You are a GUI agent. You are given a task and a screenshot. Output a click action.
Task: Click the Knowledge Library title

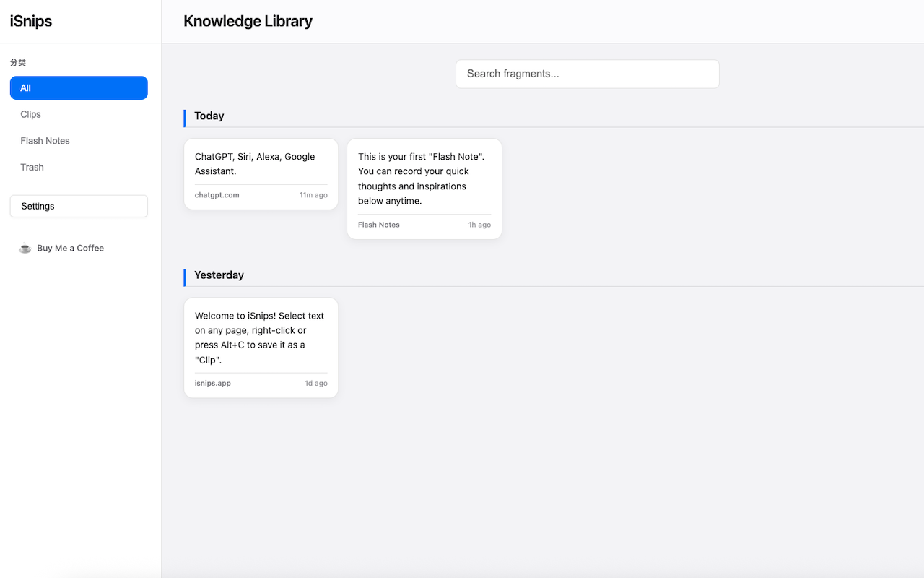coord(248,21)
